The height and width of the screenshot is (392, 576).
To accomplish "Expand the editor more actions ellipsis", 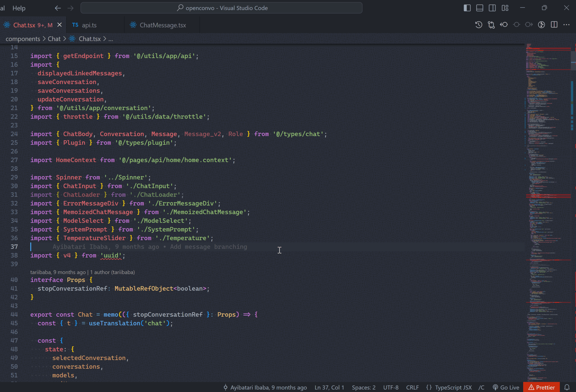I will [567, 25].
